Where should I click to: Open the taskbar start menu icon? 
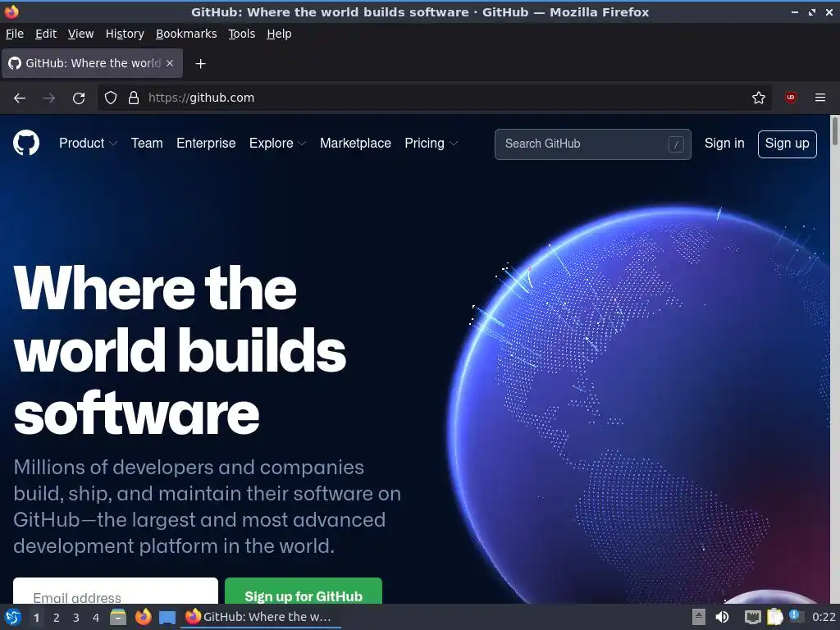point(13,617)
